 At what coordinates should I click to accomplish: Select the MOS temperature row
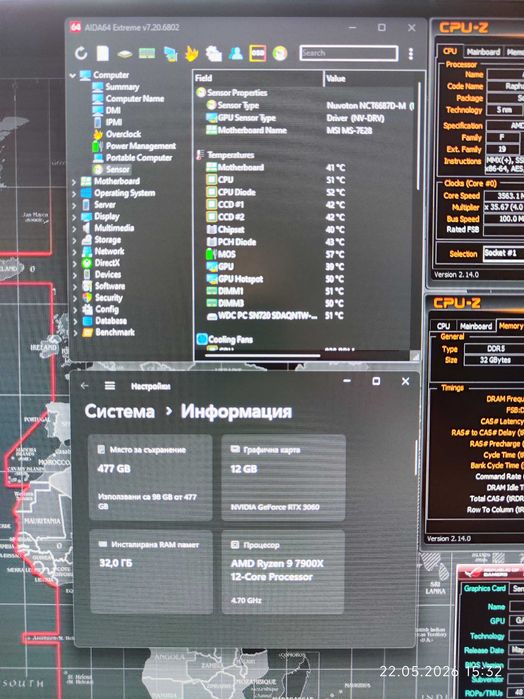point(308,254)
